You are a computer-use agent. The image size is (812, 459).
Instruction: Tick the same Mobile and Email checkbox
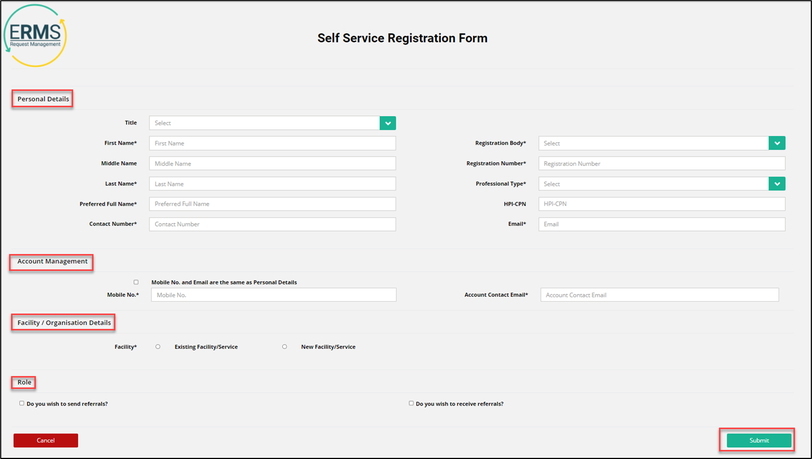click(136, 282)
